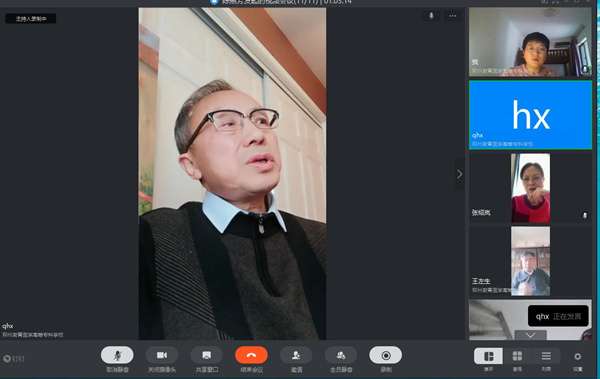Mute all participants via 全员静音 icon
This screenshot has height=379, width=600.
click(341, 355)
